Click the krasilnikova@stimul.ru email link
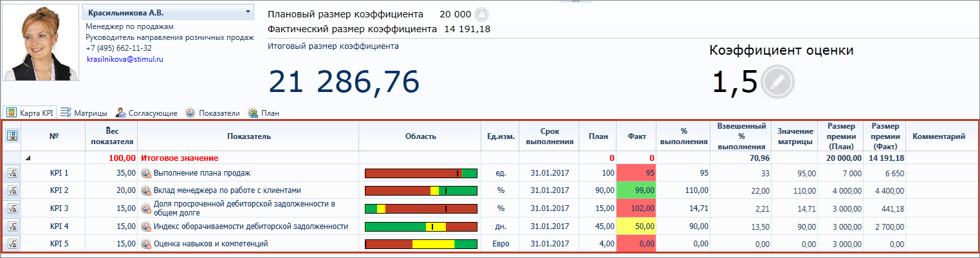 click(x=125, y=59)
